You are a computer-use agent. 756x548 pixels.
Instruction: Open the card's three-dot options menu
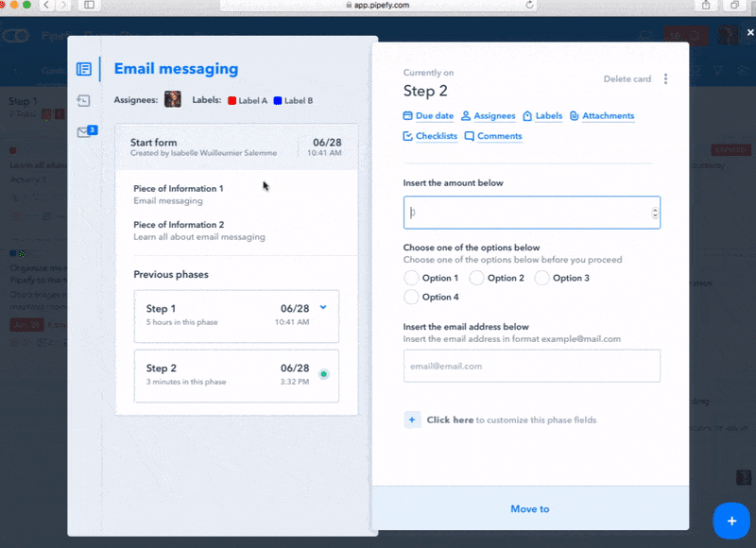pos(666,79)
